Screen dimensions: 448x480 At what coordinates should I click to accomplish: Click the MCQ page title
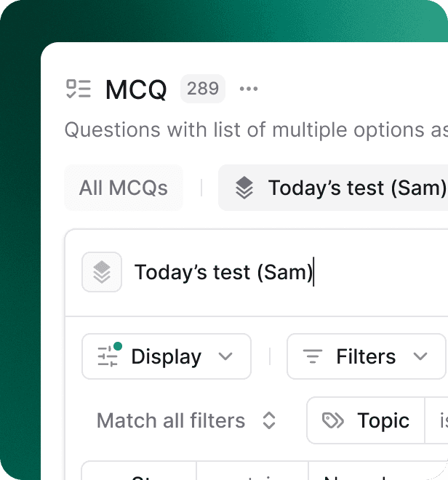136,89
